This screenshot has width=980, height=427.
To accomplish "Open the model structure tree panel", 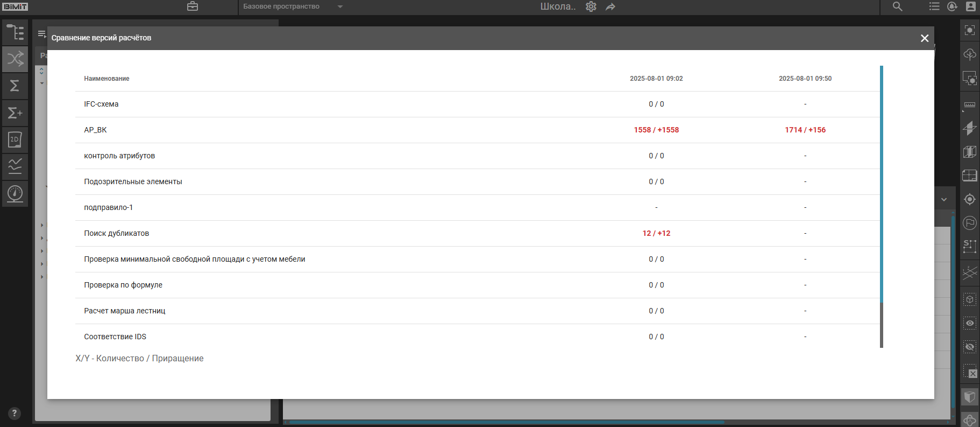I will click(x=15, y=32).
